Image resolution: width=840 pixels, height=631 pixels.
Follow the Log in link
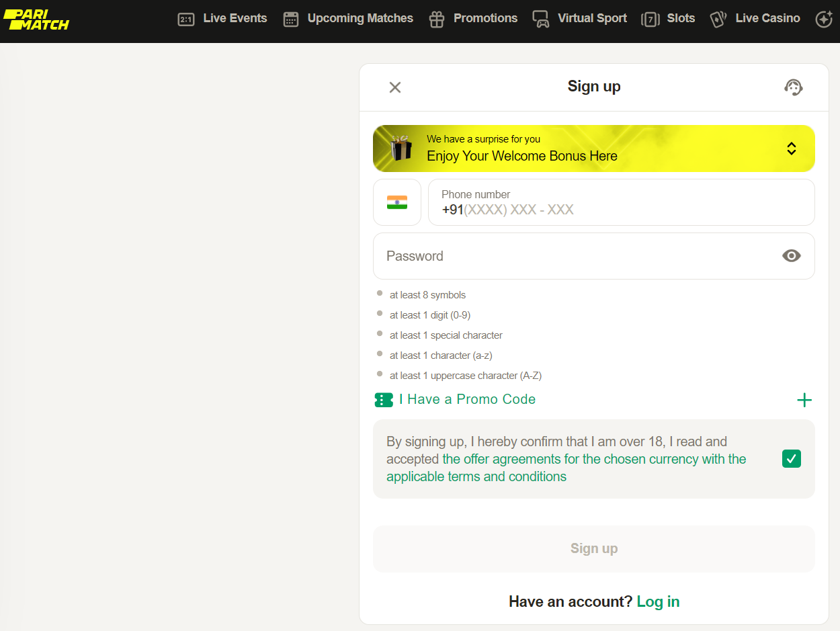[x=658, y=601]
